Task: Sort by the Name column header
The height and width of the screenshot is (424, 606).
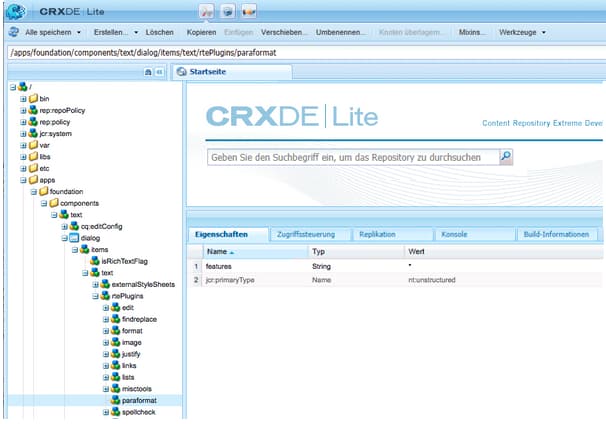Action: [x=255, y=252]
